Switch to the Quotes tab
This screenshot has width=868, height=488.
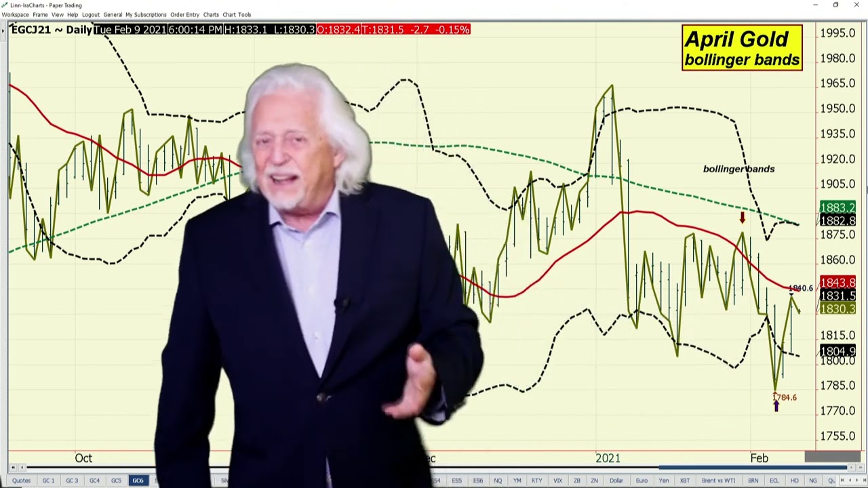(21, 481)
